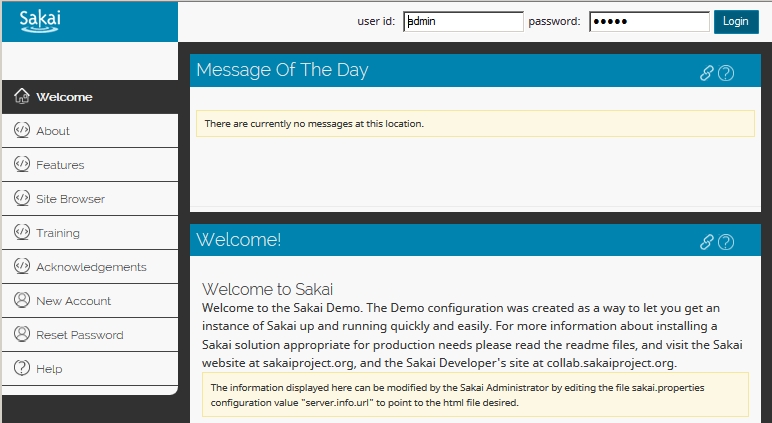
Task: Click the Welcome! panel direct link icon
Action: (707, 241)
